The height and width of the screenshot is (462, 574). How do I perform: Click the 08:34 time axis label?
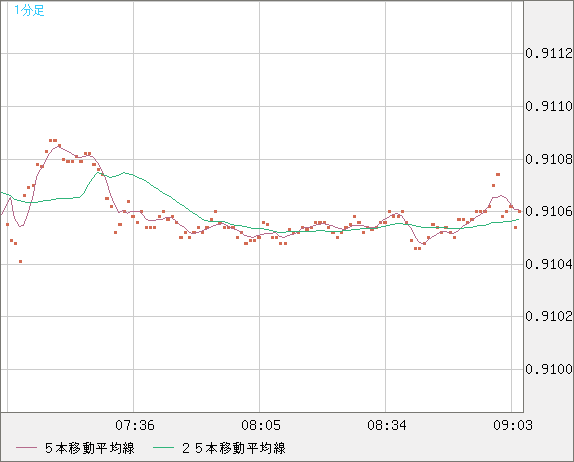[387, 425]
